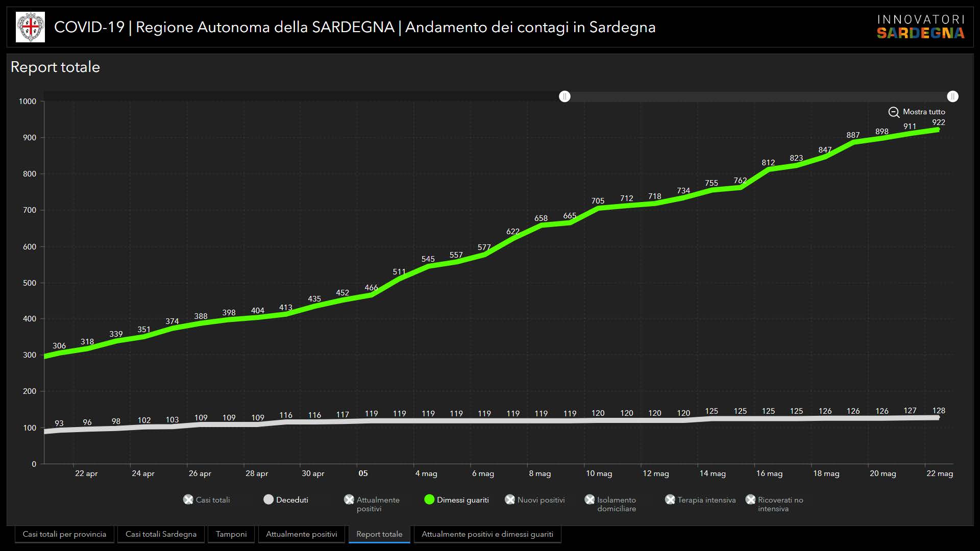
Task: Enable the Attualmente positivi legend marker
Action: click(x=349, y=499)
